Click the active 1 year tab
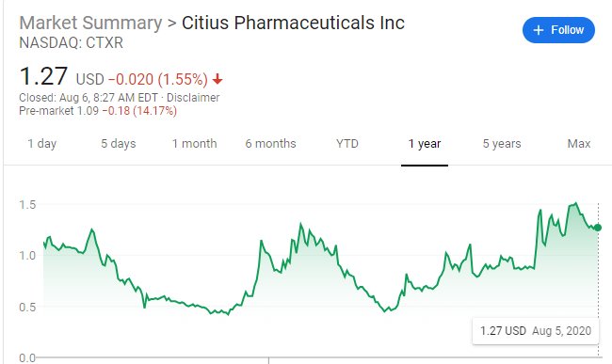 [425, 143]
